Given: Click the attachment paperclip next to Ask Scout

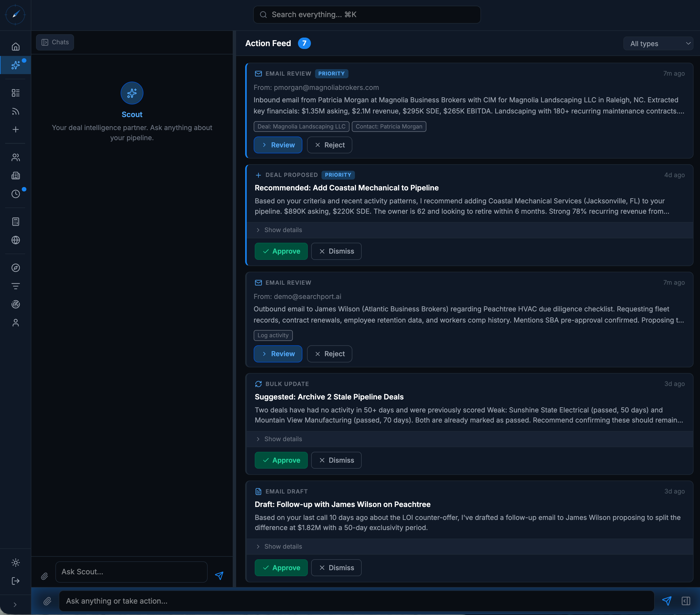Looking at the screenshot, I should [44, 576].
